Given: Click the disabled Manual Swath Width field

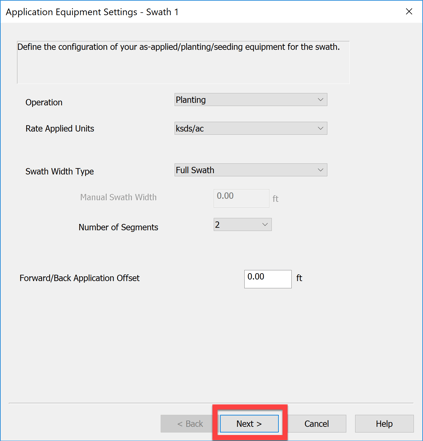Looking at the screenshot, I should pos(241,198).
